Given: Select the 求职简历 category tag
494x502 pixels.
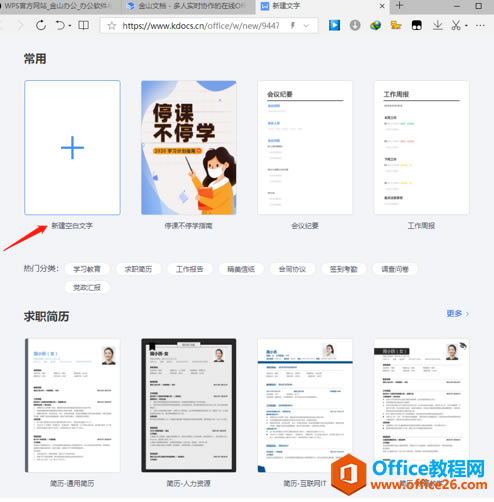Looking at the screenshot, I should (x=138, y=269).
